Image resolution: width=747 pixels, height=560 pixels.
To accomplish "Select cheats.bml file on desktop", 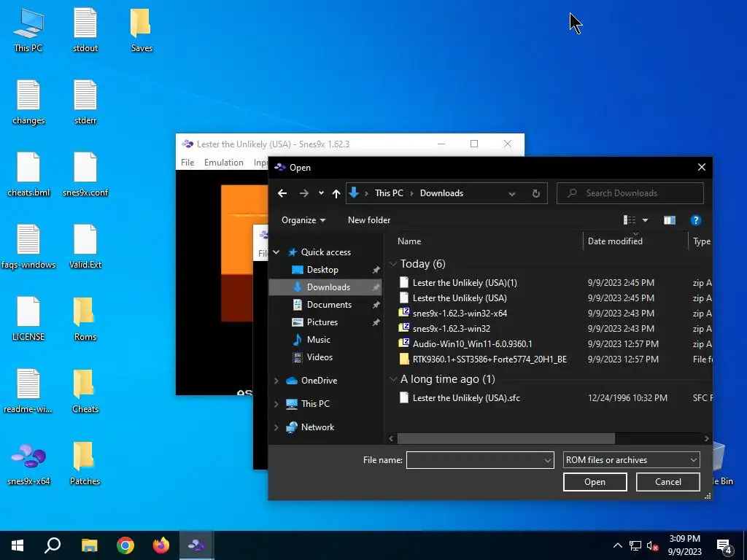I will coord(28,174).
